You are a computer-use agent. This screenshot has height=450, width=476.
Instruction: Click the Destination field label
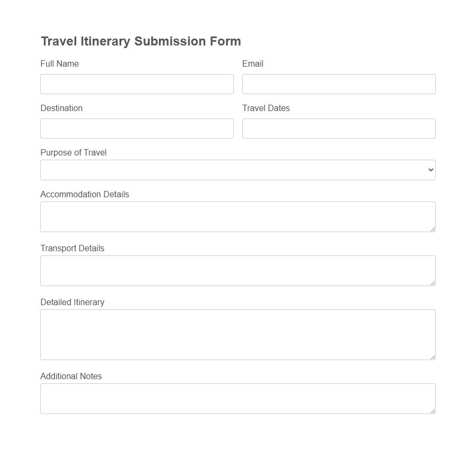pos(61,108)
